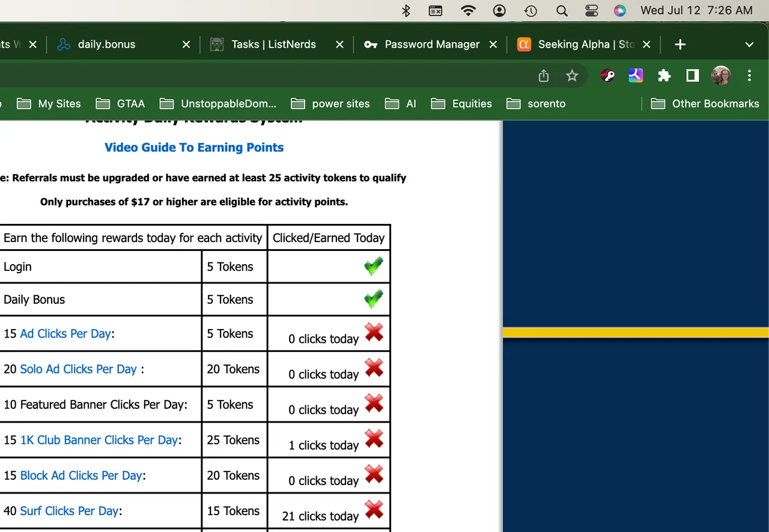The height and width of the screenshot is (532, 769).
Task: Bookmark this page with the star icon
Action: coord(572,76)
